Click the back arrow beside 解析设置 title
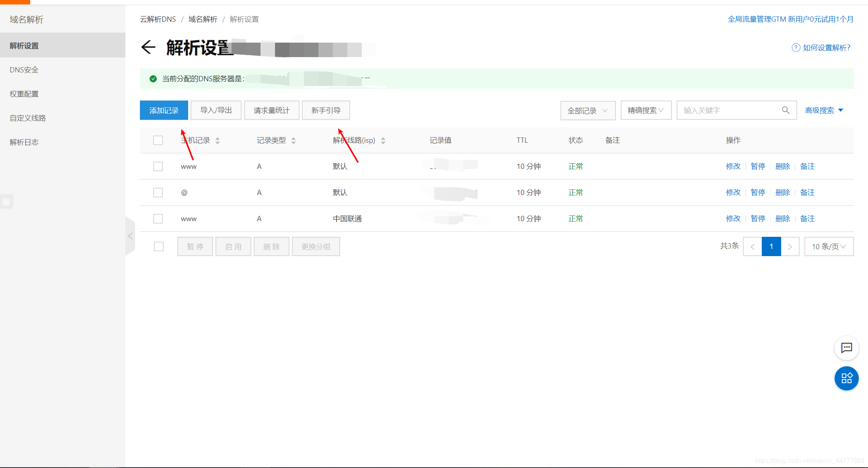The height and width of the screenshot is (468, 868). 148,47
